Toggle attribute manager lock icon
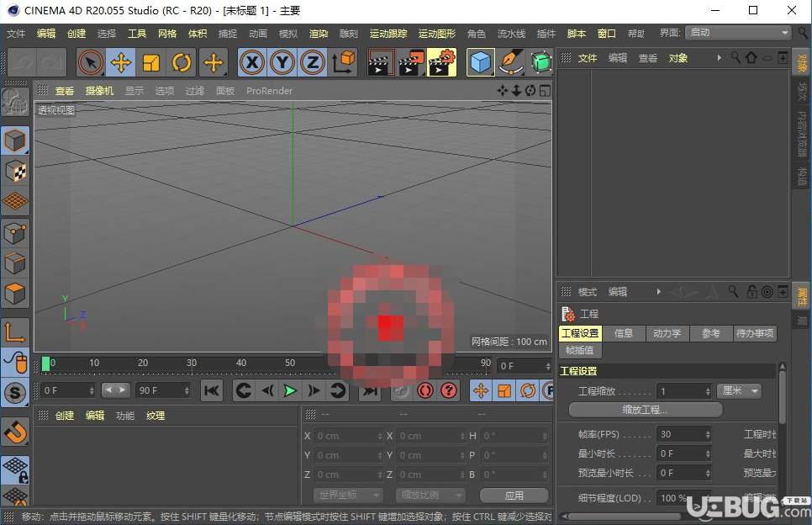The width and height of the screenshot is (812, 525). coord(752,292)
